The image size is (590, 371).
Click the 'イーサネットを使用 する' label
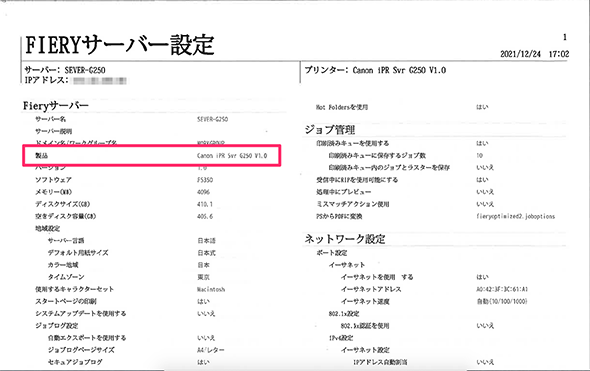[377, 277]
